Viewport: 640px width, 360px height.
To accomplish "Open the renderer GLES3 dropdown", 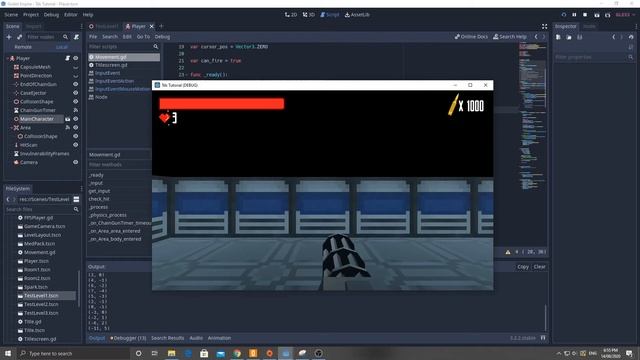I will tap(625, 15).
